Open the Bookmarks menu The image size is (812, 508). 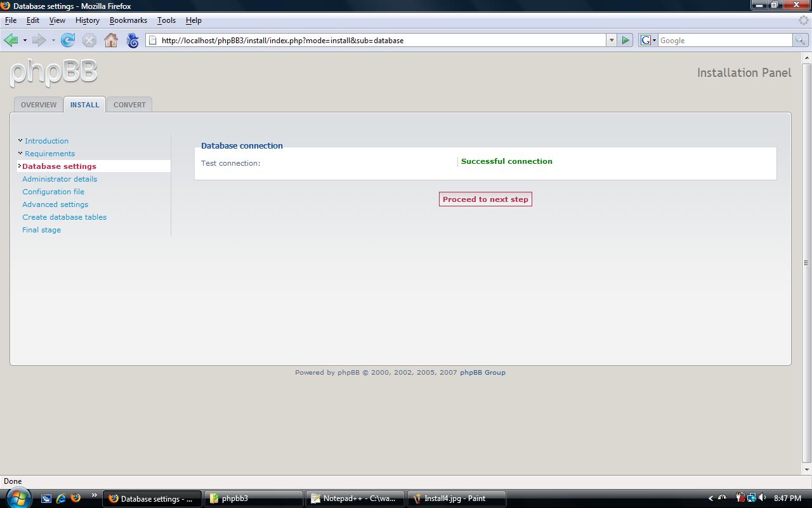[128, 20]
